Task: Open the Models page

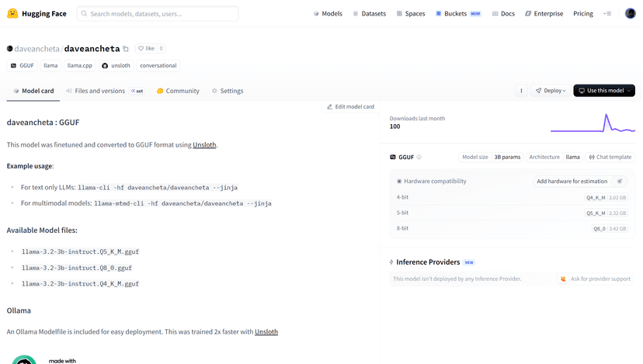Action: 328,13
